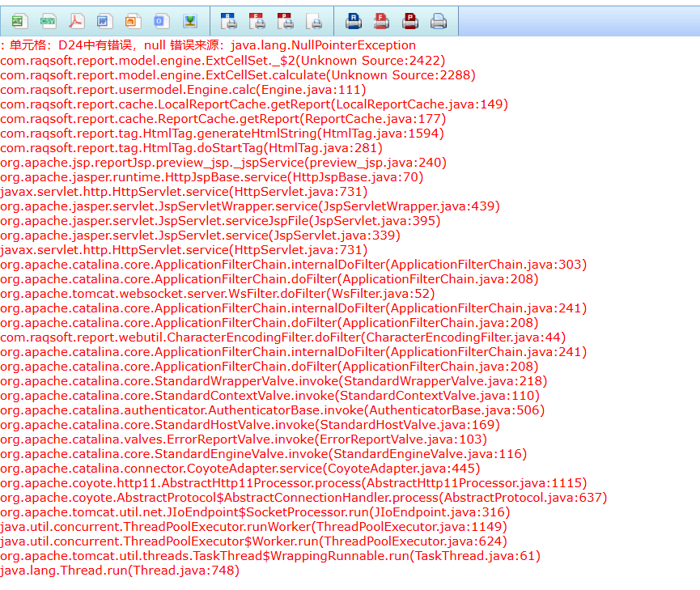This screenshot has width=700, height=590.
Task: Open print preview with dark-red 'P' page
Action: click(x=286, y=21)
